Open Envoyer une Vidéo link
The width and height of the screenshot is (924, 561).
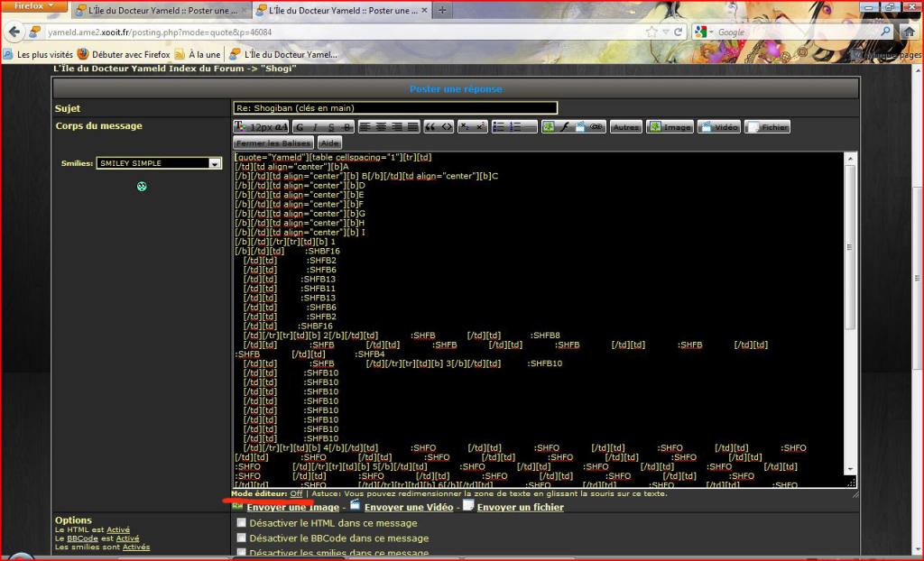pyautogui.click(x=409, y=507)
